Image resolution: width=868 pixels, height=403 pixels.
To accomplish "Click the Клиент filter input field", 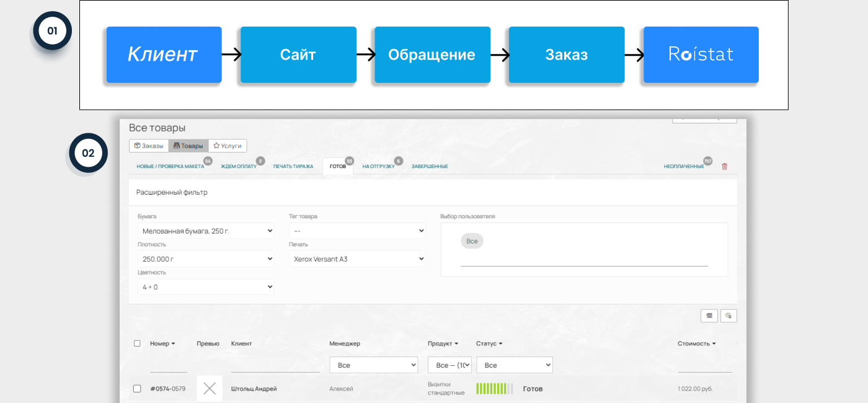I will click(x=275, y=366).
